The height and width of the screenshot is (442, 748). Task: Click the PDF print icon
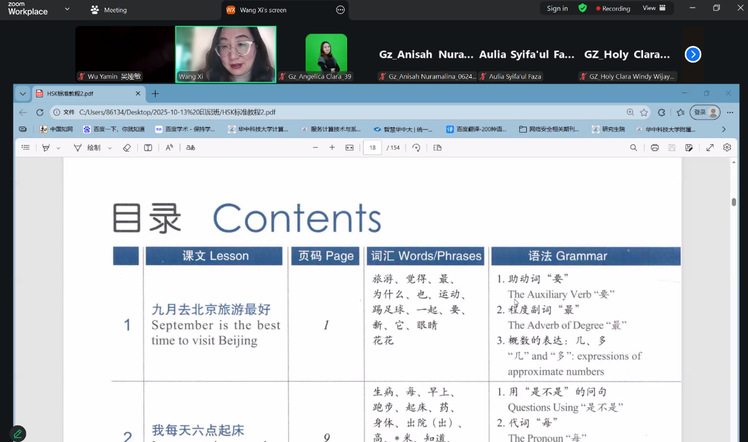tap(654, 148)
